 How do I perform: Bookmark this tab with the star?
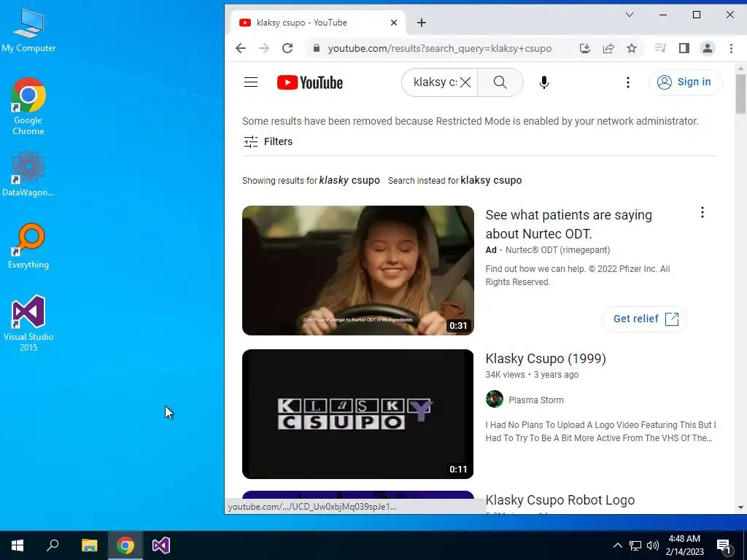[632, 48]
